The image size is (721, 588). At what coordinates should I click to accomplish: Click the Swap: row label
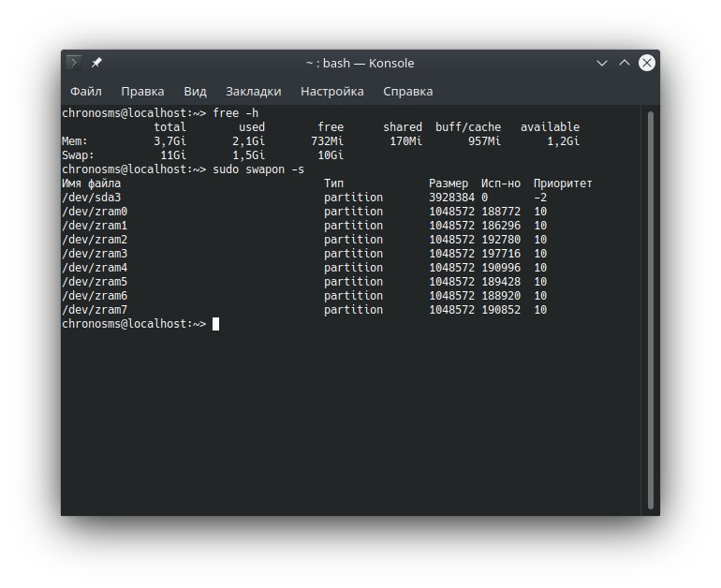[78, 155]
